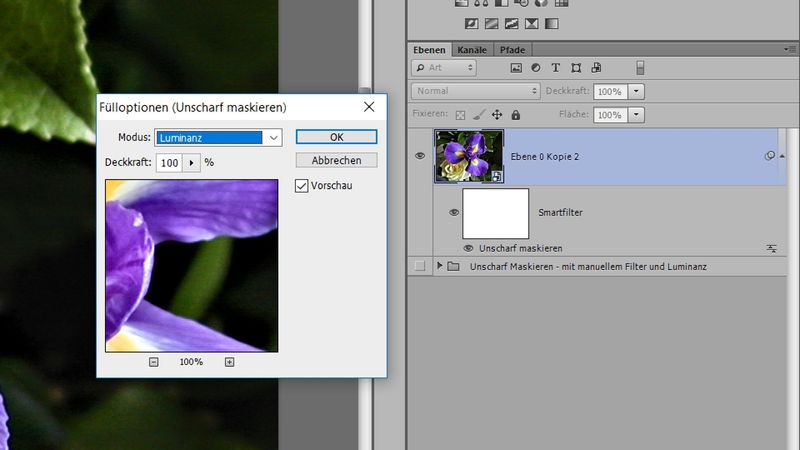The width and height of the screenshot is (800, 450).
Task: Toggle visibility of Unscharf maskieren filter
Action: pyautogui.click(x=468, y=247)
